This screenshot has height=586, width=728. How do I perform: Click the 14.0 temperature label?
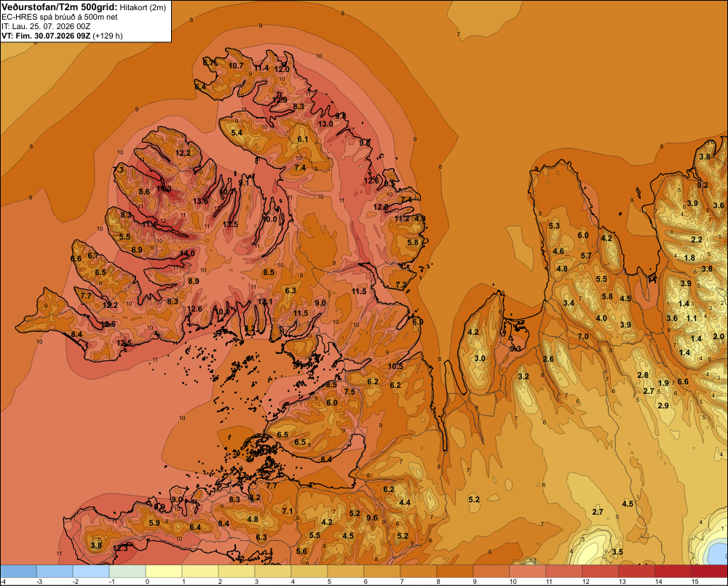tap(188, 253)
